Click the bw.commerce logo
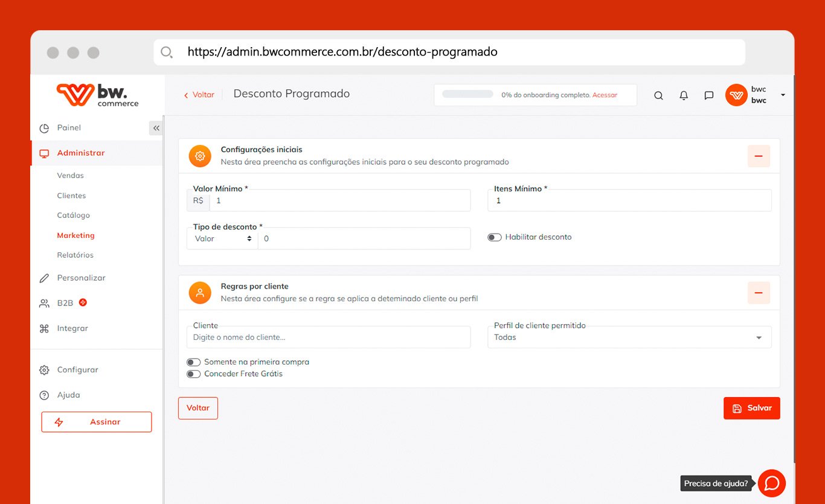 tap(97, 95)
